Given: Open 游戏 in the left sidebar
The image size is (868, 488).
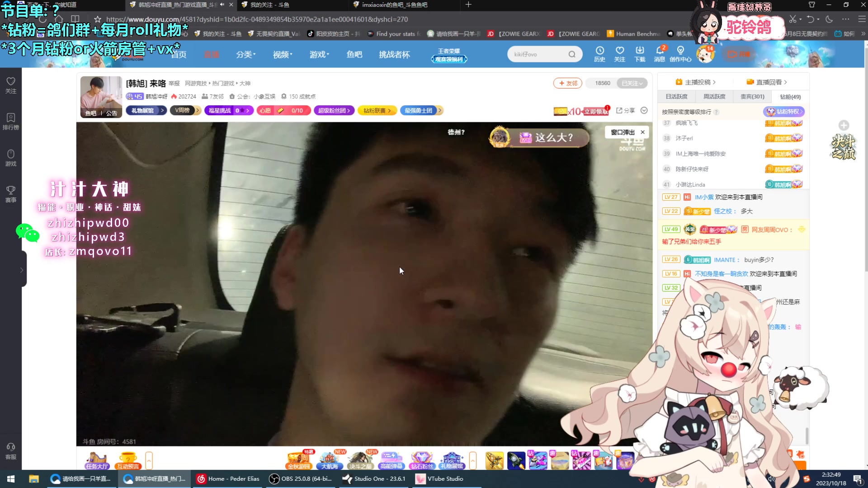Looking at the screenshot, I should (11, 158).
